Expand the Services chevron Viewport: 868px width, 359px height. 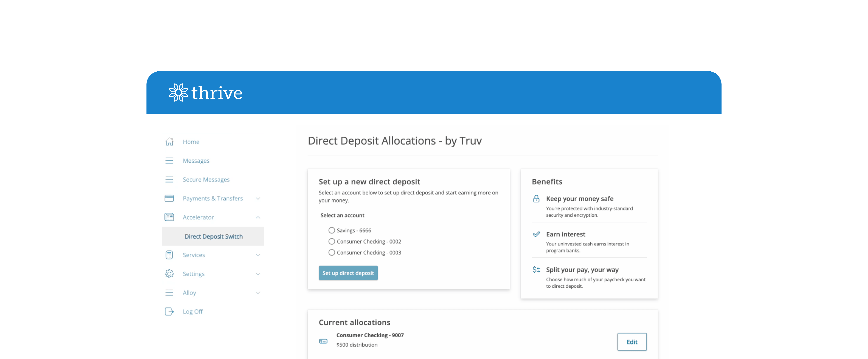(258, 255)
